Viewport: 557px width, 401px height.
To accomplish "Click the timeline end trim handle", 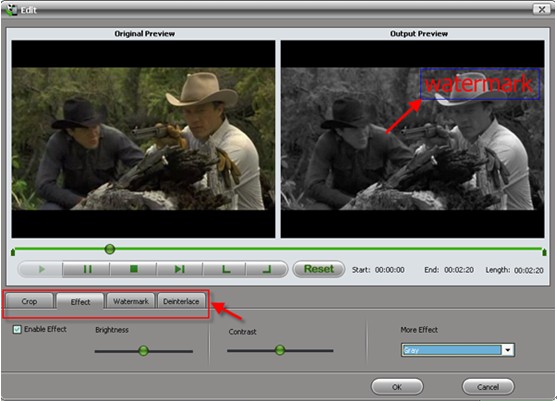I will point(544,252).
